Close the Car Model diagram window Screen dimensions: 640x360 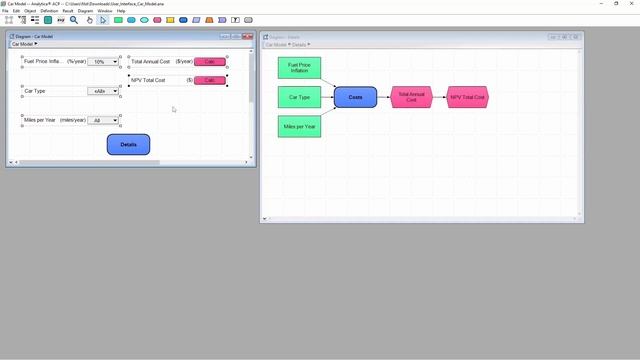click(x=247, y=36)
